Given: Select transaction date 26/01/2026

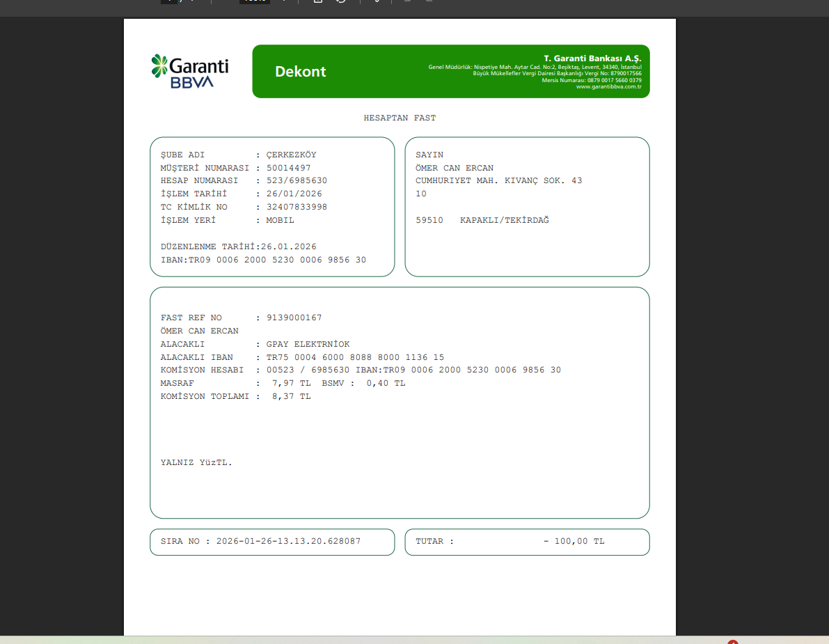Looking at the screenshot, I should click(x=294, y=194).
